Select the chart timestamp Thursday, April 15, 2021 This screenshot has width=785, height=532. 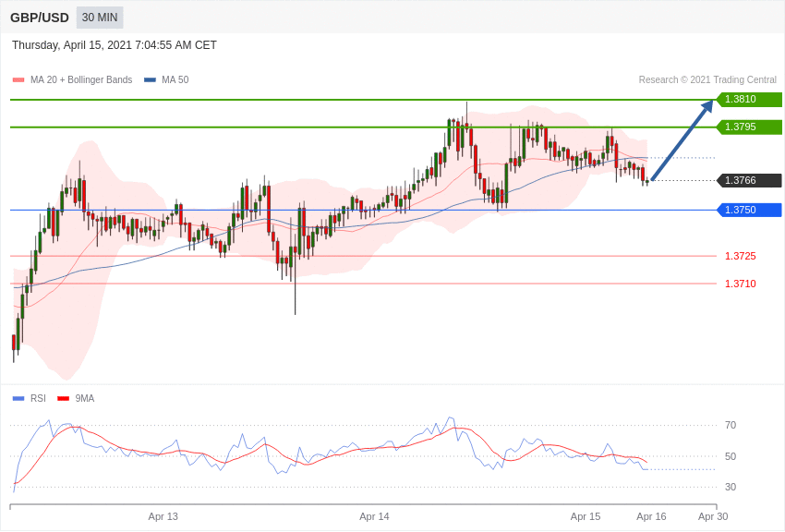[x=115, y=45]
